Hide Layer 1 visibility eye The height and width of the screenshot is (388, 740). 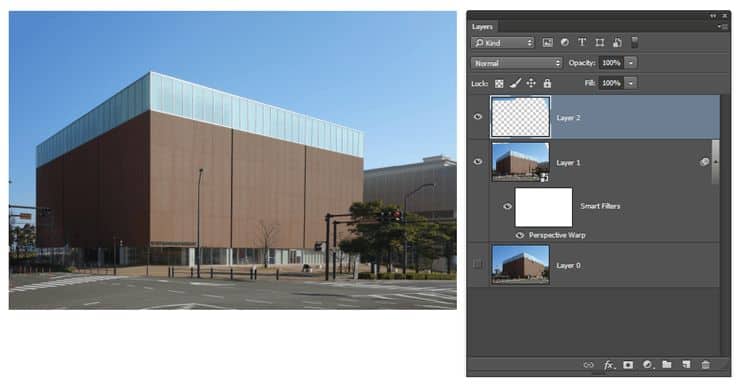coord(478,162)
